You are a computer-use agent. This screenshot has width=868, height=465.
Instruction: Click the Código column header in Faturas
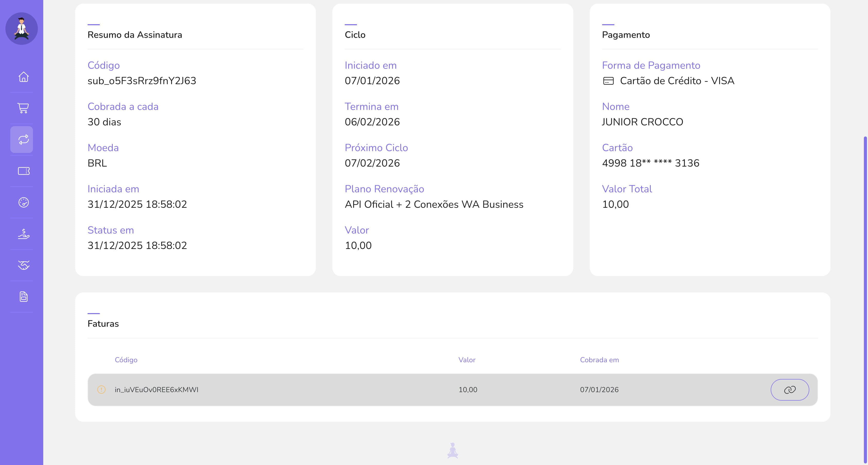(x=126, y=360)
